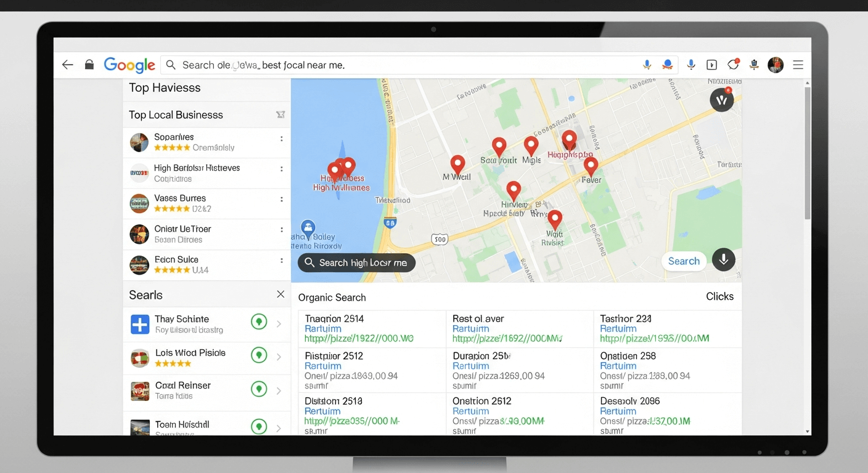Open the Rartuirm link under Tnaqrion 2514
The width and height of the screenshot is (868, 473).
(x=323, y=329)
